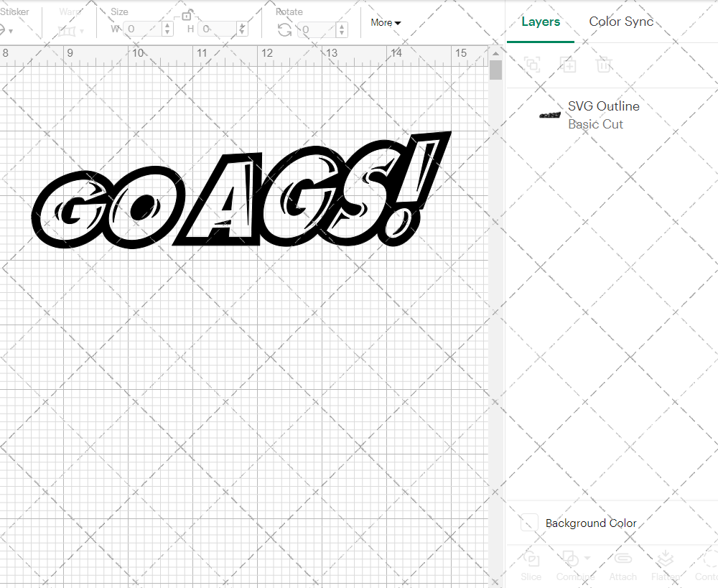Click the canvas vertical scrollbar
The height and width of the screenshot is (588, 718).
495,70
